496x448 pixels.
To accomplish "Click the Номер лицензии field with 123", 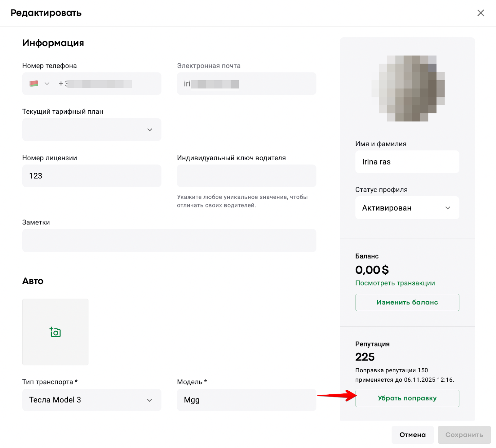I will click(92, 176).
